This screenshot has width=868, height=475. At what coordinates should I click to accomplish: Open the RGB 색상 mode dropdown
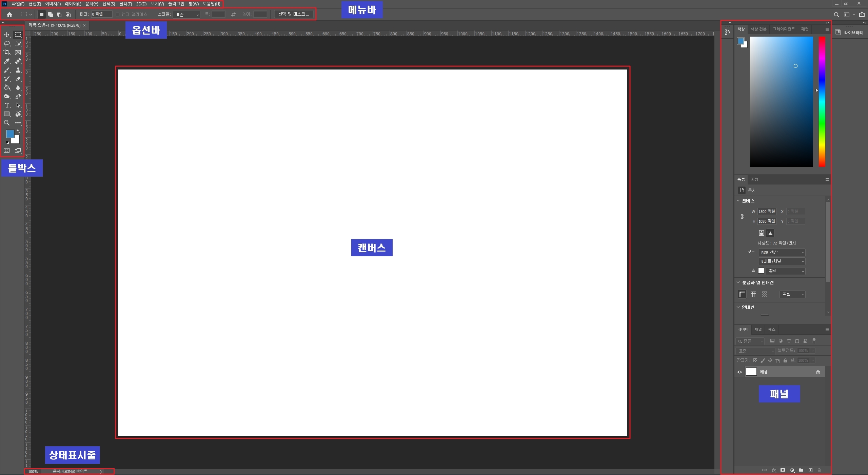tap(782, 253)
